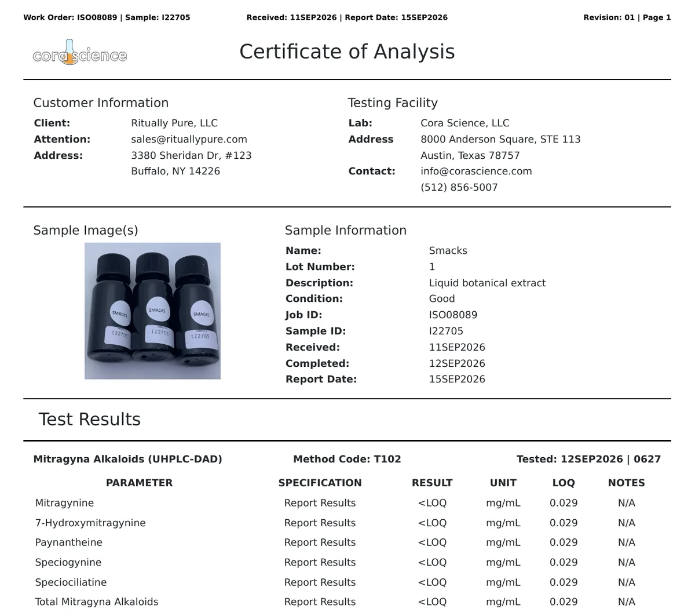Select the client name Ritually Pure, LLC
The height and width of the screenshot is (616, 695).
174,123
